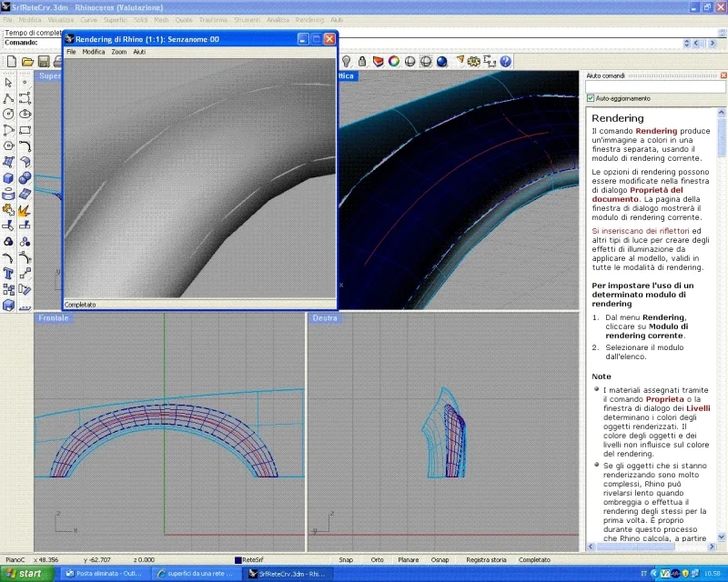Select the single point tool

point(25,83)
